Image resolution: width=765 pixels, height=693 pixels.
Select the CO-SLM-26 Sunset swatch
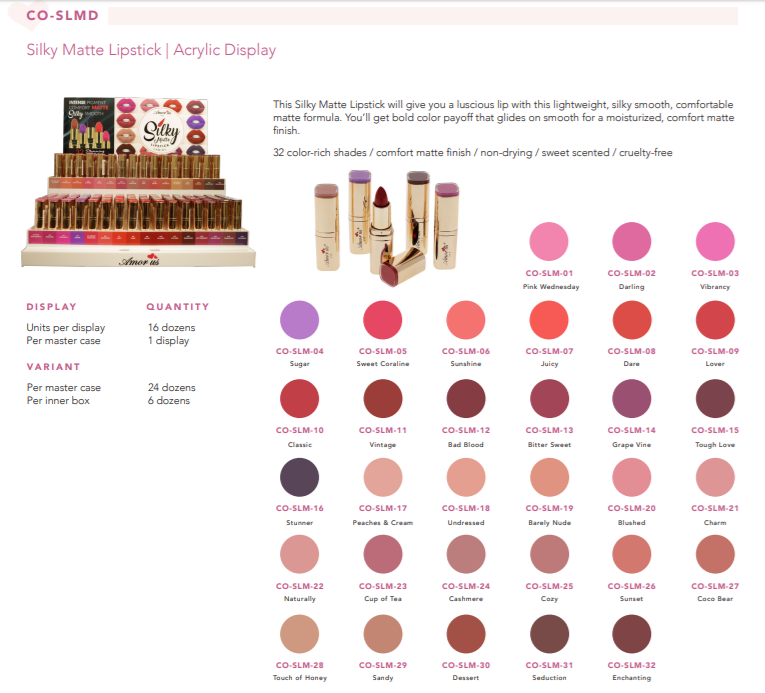pyautogui.click(x=632, y=554)
